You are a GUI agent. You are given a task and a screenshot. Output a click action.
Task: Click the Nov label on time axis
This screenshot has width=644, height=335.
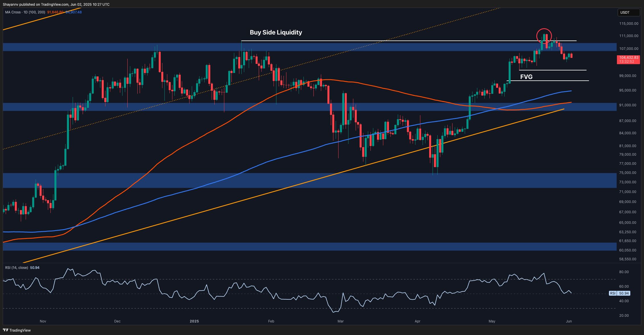click(43, 321)
